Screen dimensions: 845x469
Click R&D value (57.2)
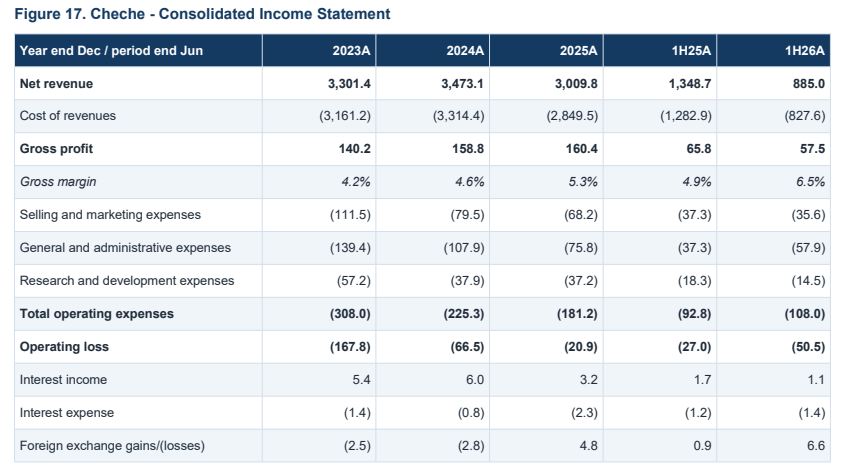coord(354,281)
